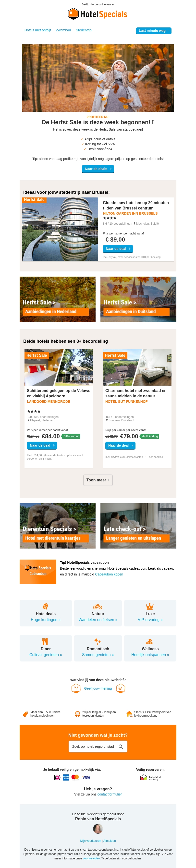Expand more hotels with Toon meer
Screen dimensions: 196x868
(x=98, y=480)
